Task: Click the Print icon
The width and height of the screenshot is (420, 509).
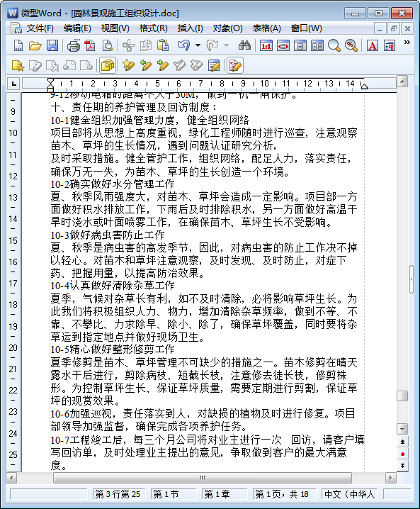Action: (74, 46)
